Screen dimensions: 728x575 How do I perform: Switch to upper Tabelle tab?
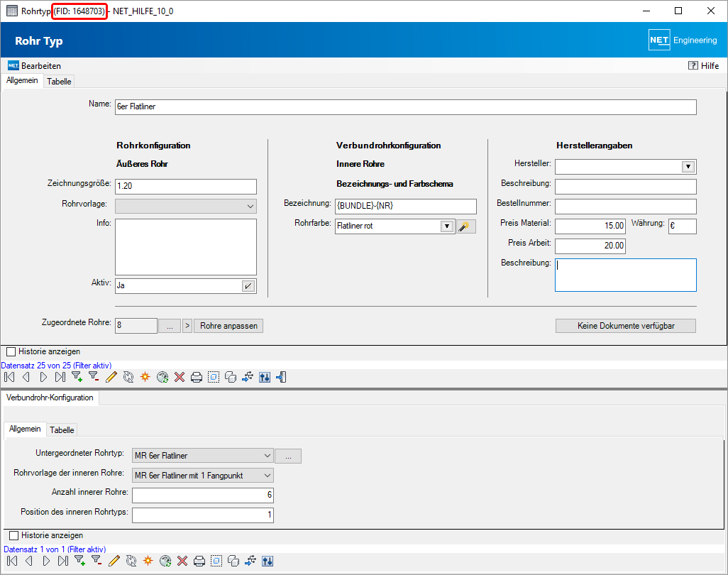coord(59,81)
